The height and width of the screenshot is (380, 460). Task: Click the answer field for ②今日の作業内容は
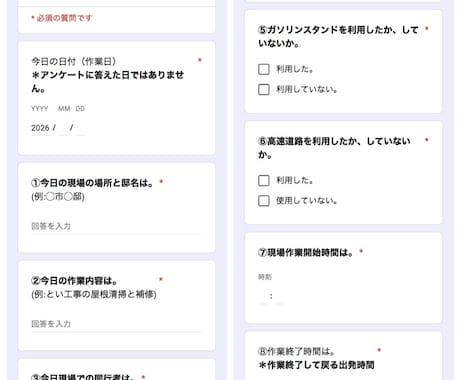click(116, 324)
